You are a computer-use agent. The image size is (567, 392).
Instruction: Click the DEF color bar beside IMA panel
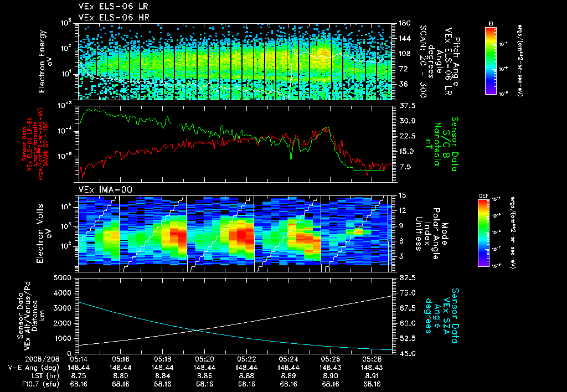coord(484,233)
